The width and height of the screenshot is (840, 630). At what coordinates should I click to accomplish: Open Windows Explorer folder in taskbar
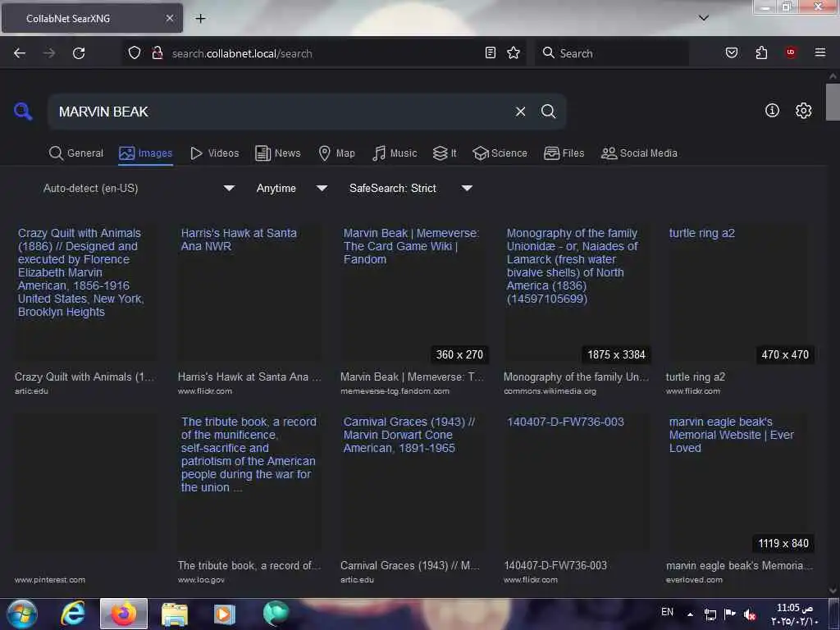tap(174, 614)
